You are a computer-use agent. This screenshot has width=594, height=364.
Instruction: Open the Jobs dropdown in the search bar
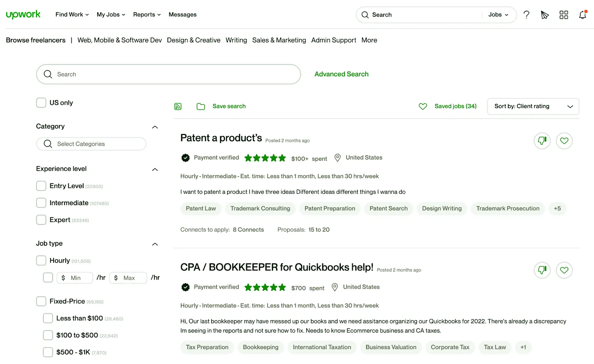coord(498,15)
